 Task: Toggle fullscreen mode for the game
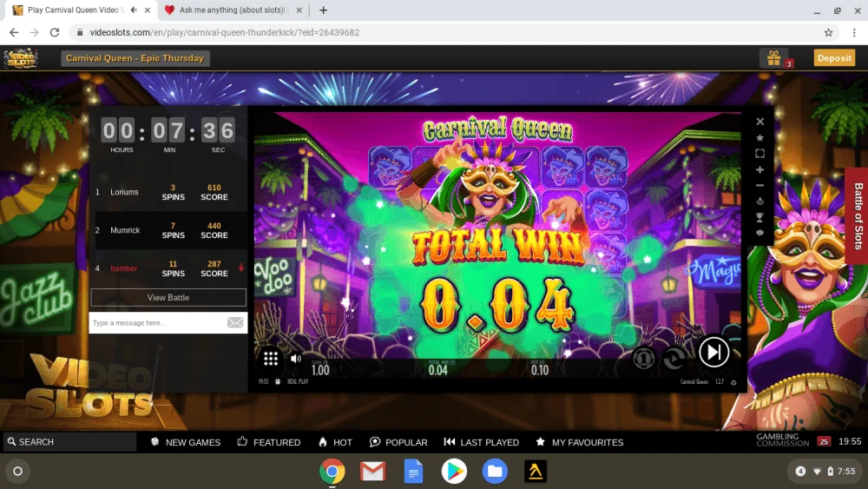click(x=759, y=154)
